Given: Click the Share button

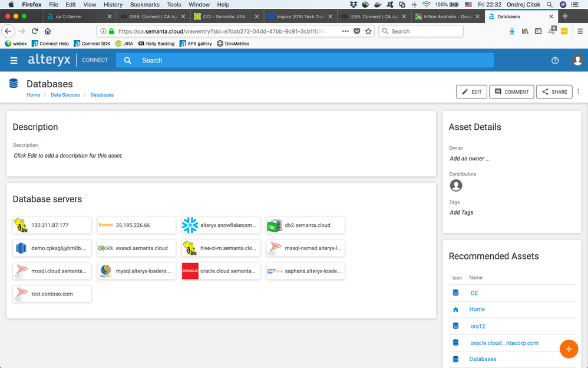Looking at the screenshot, I should 554,91.
